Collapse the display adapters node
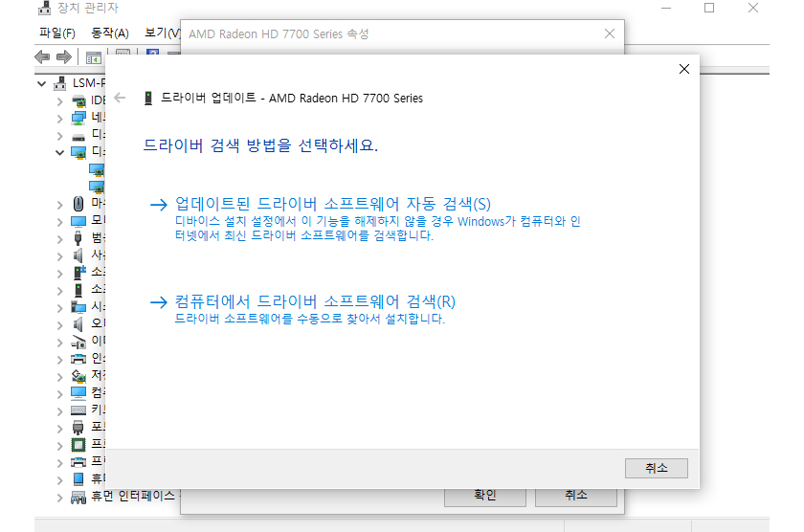 pyautogui.click(x=60, y=152)
